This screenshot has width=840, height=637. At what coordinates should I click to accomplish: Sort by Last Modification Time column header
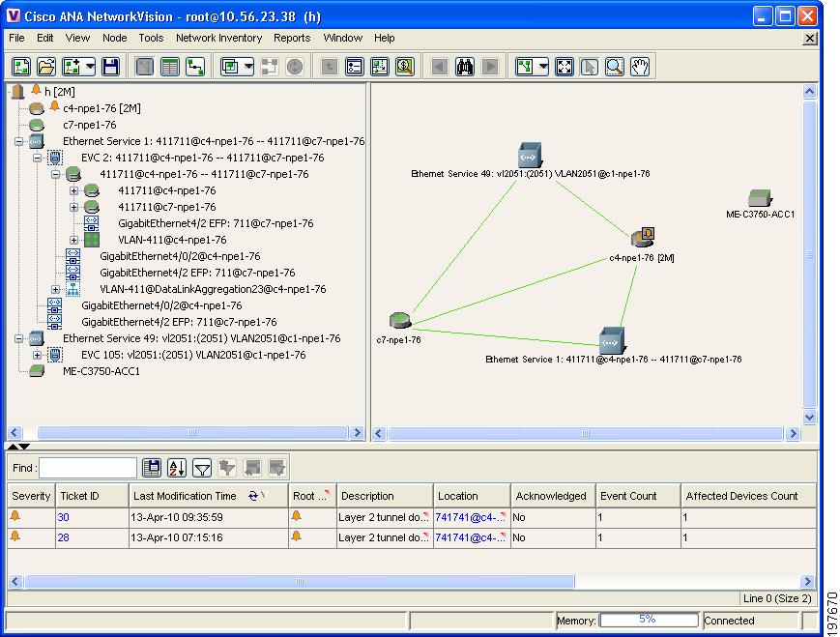pos(209,496)
